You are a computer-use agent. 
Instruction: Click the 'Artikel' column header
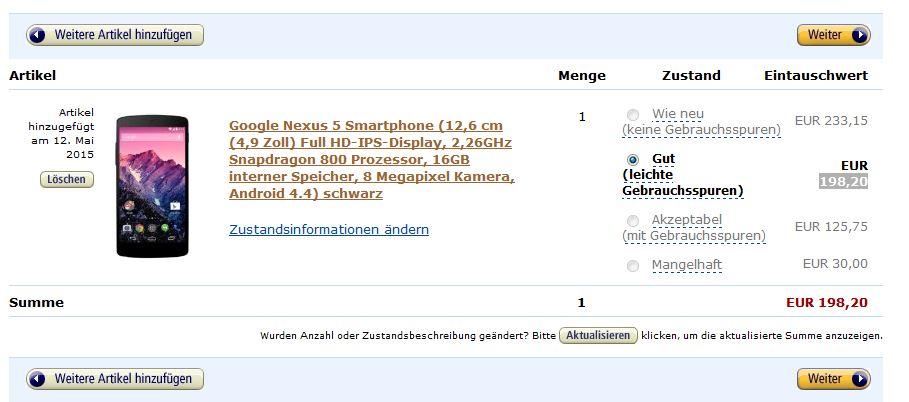pyautogui.click(x=32, y=75)
